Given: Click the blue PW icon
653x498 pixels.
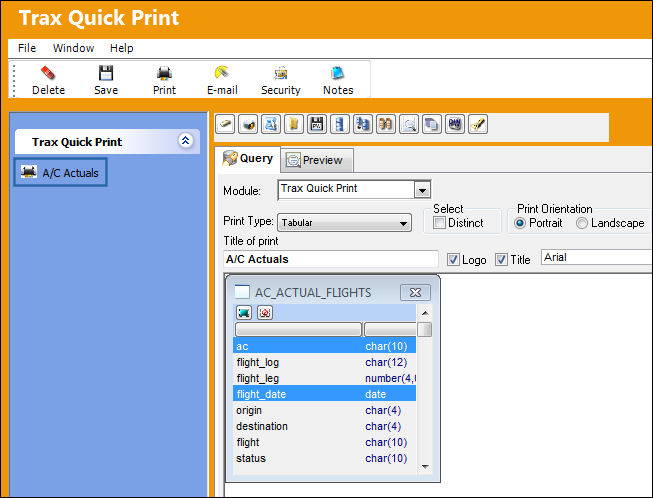Looking at the screenshot, I should click(455, 124).
